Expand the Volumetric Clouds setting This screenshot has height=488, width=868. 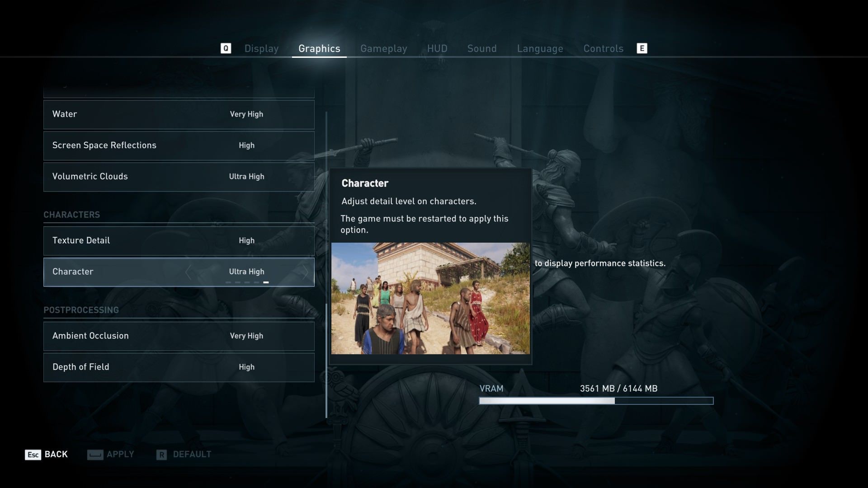178,176
